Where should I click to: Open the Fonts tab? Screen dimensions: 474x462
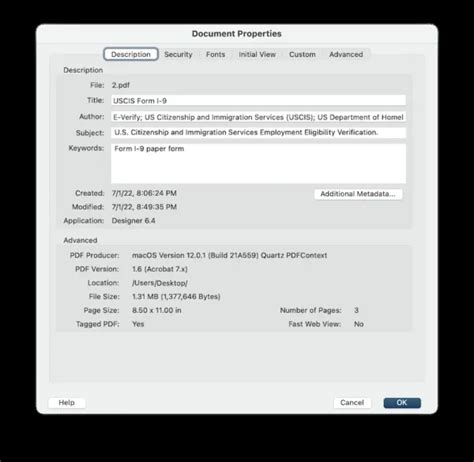215,54
